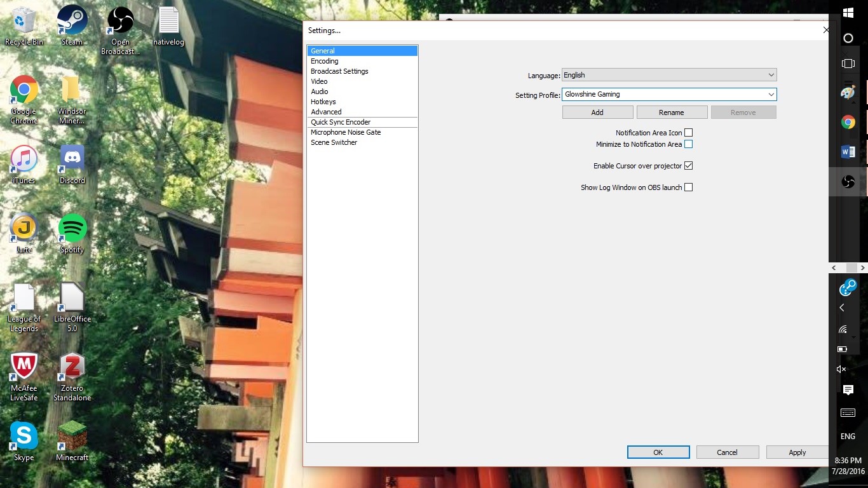This screenshot has width=868, height=488.
Task: Select Zotero Standalone desktop shortcut
Action: pos(72,377)
